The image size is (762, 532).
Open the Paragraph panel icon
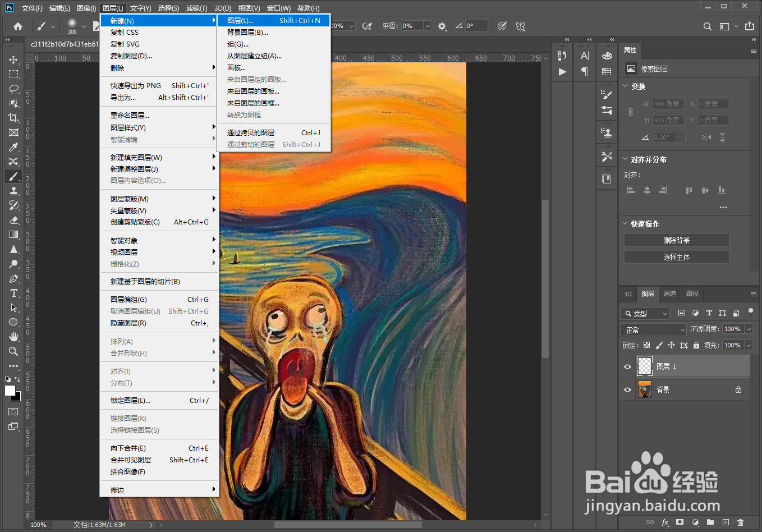point(585,72)
